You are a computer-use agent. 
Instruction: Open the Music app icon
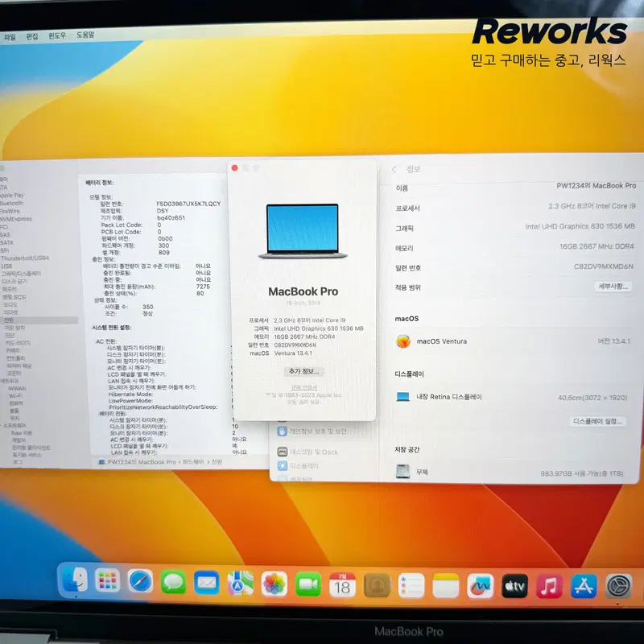click(x=549, y=586)
